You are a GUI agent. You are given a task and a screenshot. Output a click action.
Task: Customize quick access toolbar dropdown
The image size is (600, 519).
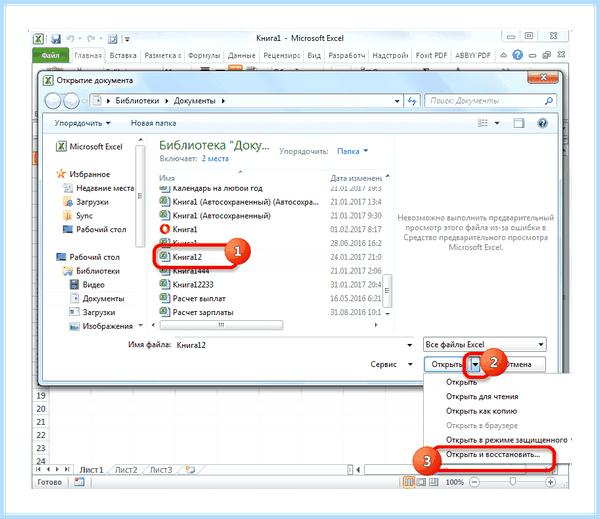(127, 39)
